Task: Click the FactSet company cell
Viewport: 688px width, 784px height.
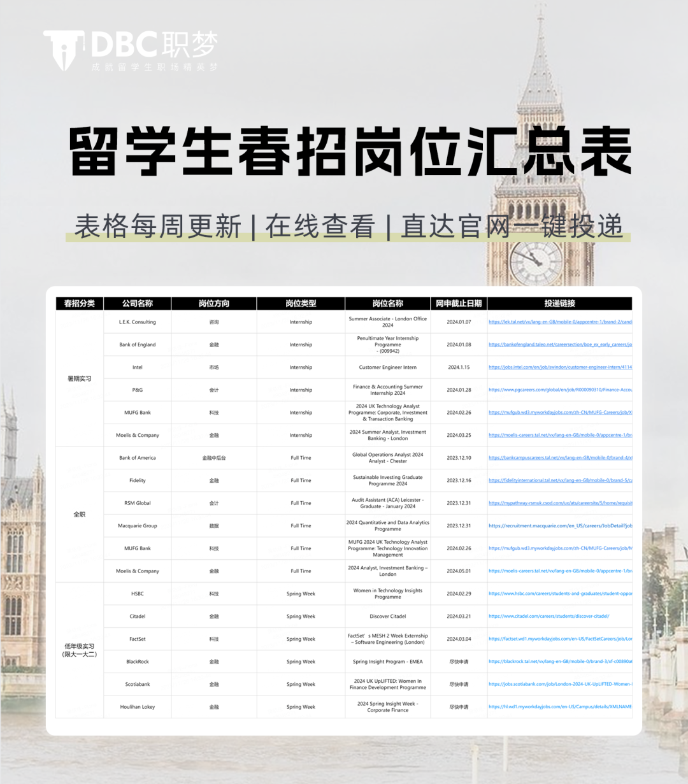Action: [138, 639]
